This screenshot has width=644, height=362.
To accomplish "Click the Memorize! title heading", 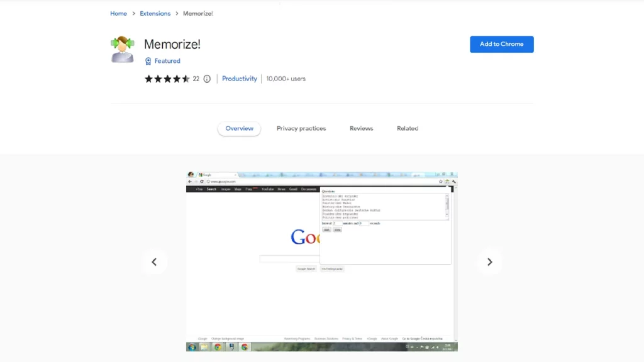I will 172,44.
